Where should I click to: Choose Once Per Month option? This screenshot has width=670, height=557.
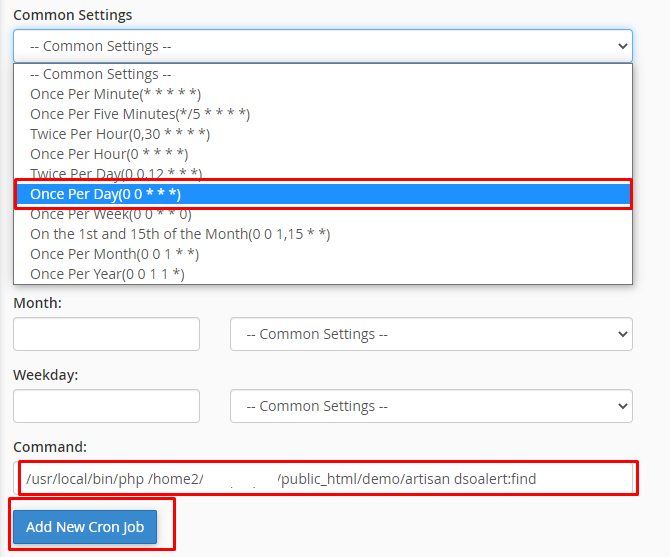click(x=115, y=254)
